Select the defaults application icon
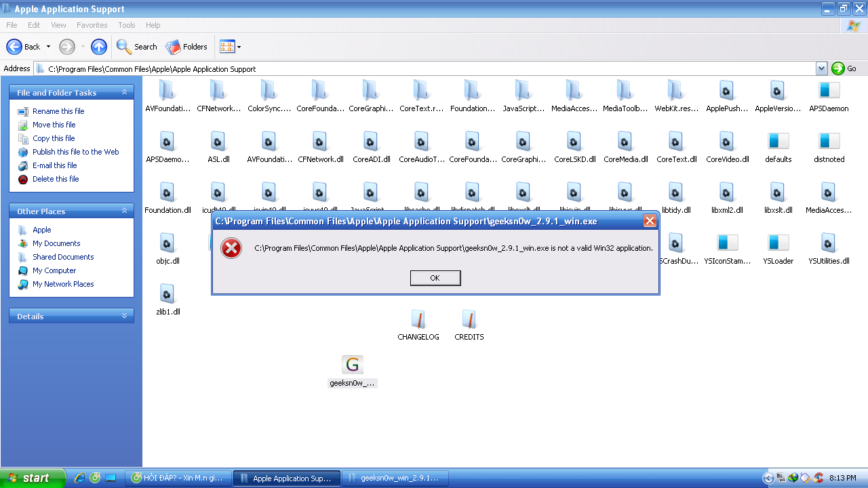868x488 pixels. pos(778,141)
